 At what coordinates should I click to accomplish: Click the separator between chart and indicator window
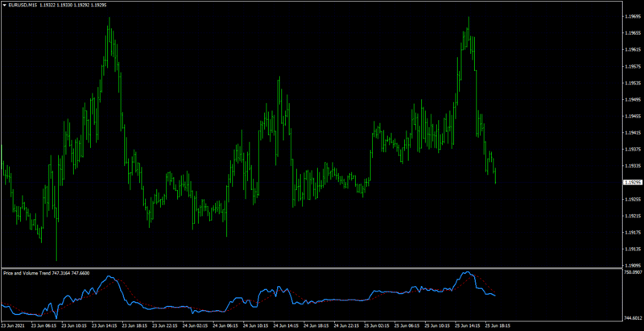[x=312, y=268]
